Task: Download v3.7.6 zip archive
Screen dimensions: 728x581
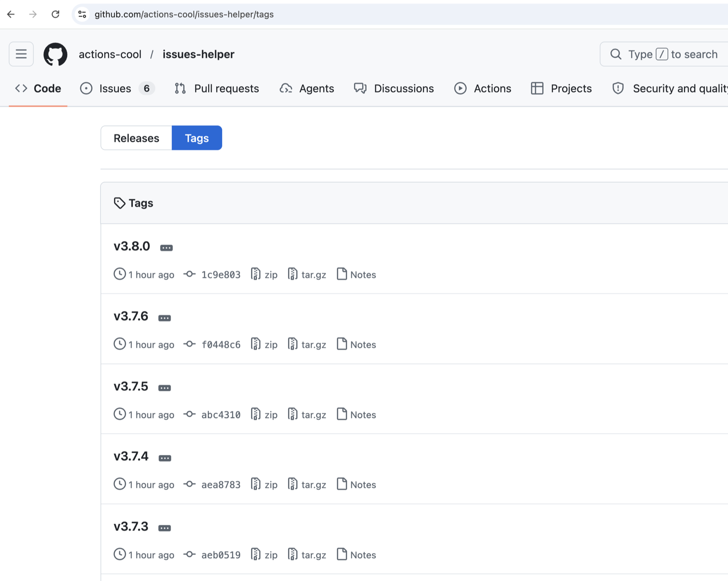Action: pyautogui.click(x=264, y=345)
